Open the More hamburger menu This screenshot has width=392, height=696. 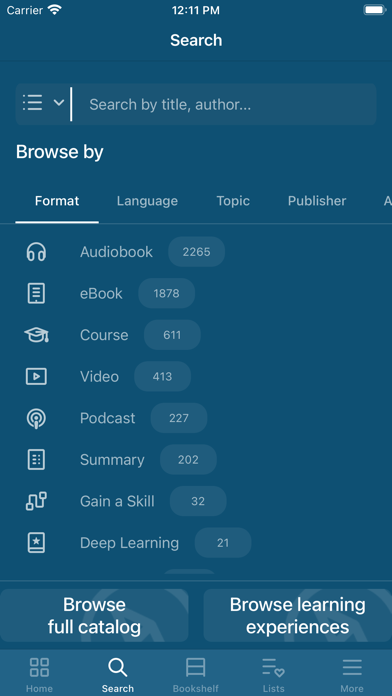pos(352,675)
